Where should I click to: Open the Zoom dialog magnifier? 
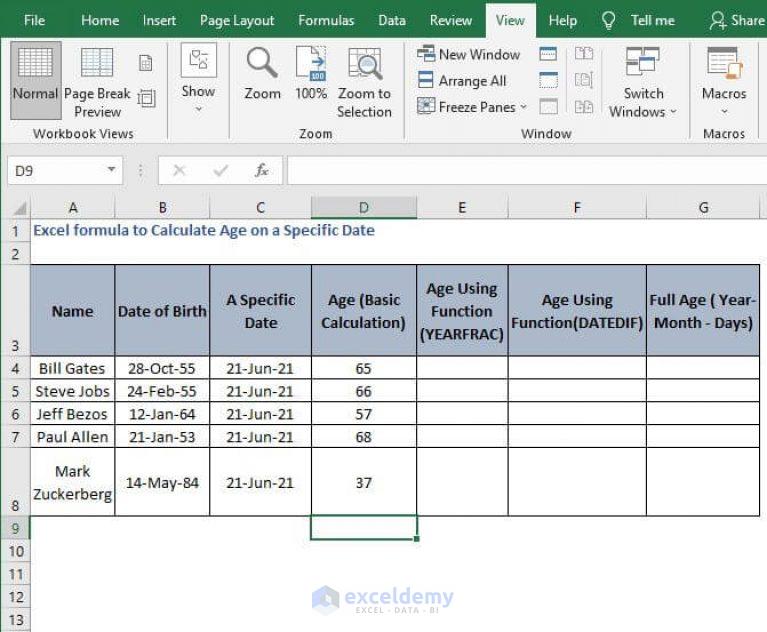coord(262,73)
